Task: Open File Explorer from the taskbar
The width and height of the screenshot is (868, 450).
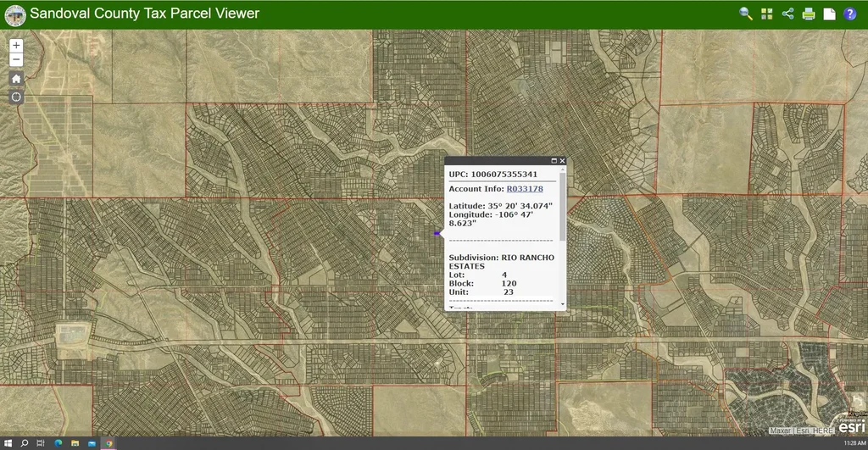Action: click(75, 443)
